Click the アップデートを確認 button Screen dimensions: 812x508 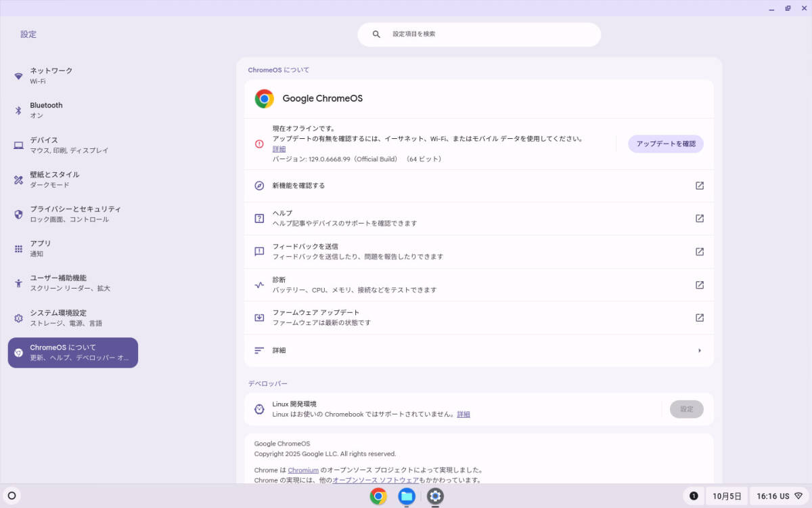point(665,144)
